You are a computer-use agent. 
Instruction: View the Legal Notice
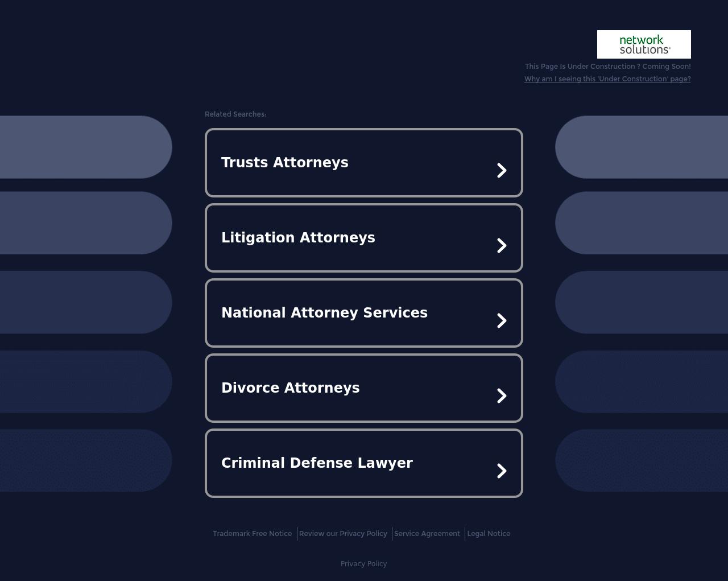point(489,534)
